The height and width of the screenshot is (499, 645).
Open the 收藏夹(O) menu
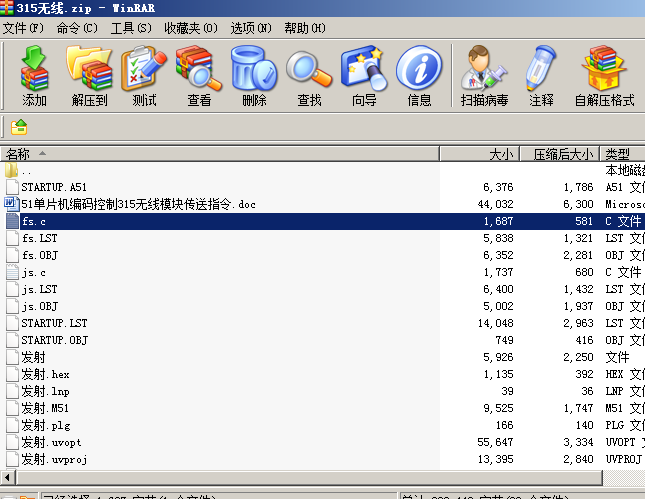coord(191,28)
